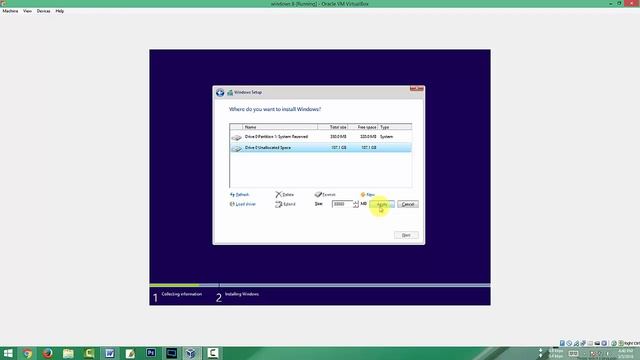Click the Next button in Windows Setup
This screenshot has height=360, width=640.
pos(406,235)
